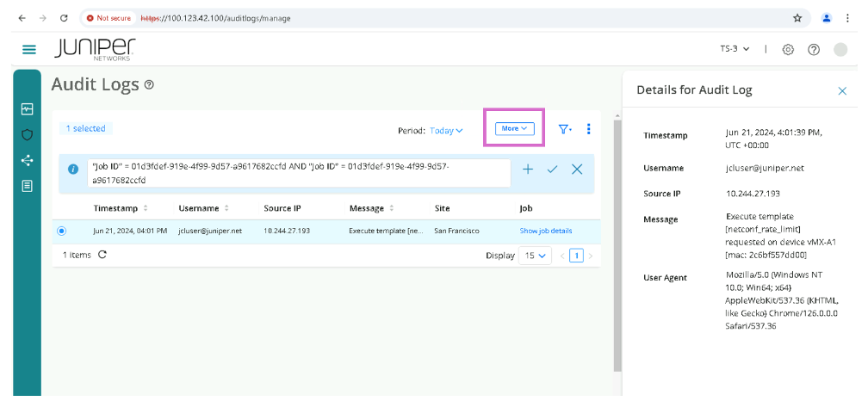Open the Period Today dropdown
Viewport: 868px width, 401px height.
click(x=446, y=131)
